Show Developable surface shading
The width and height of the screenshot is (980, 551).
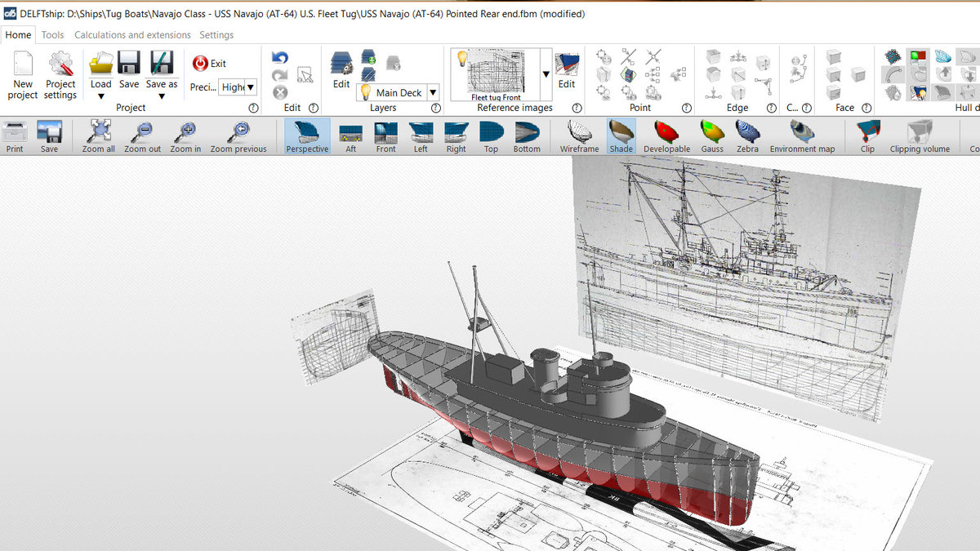(x=666, y=136)
